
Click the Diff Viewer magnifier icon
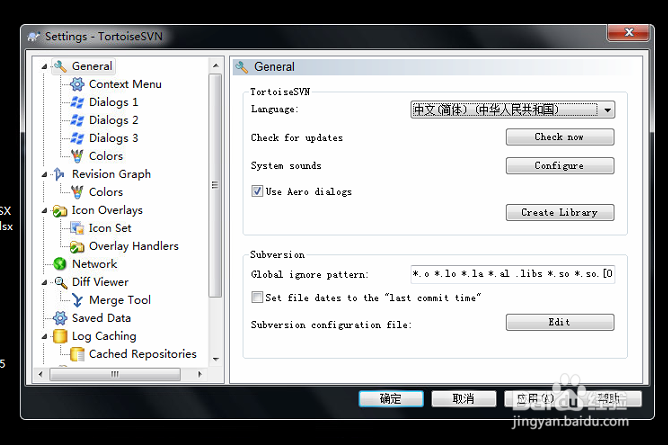coord(61,282)
